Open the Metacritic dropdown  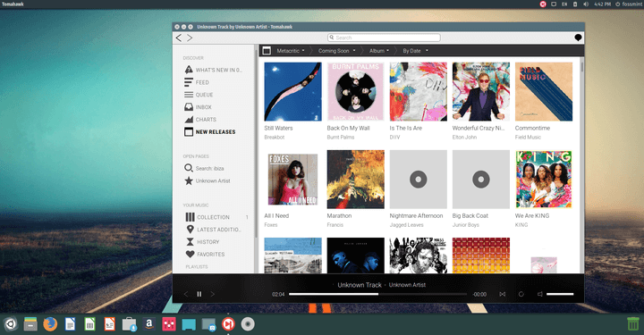pyautogui.click(x=291, y=51)
